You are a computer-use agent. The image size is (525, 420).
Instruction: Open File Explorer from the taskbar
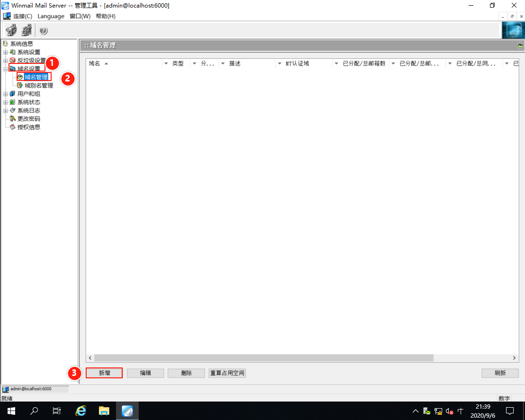(x=104, y=411)
